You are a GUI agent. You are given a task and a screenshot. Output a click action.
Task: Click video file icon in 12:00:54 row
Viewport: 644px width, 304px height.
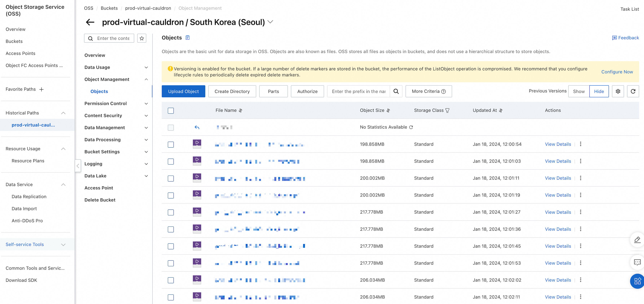click(197, 144)
